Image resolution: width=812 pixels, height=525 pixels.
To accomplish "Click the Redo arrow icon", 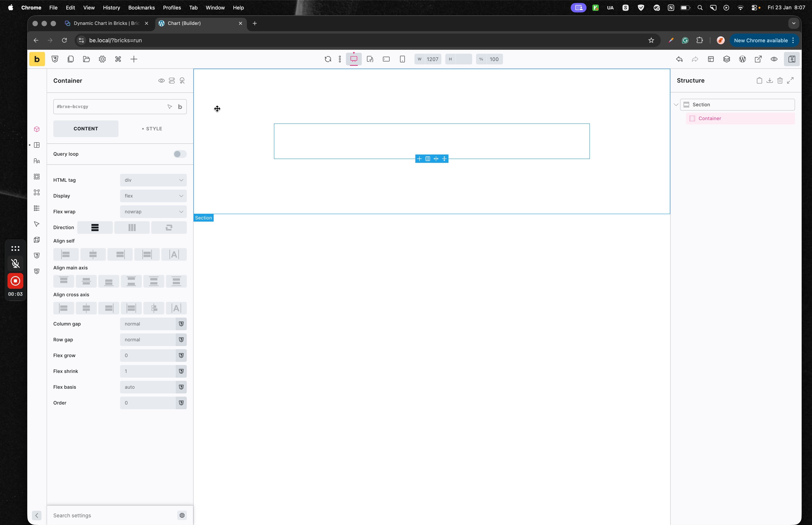I will 695,59.
